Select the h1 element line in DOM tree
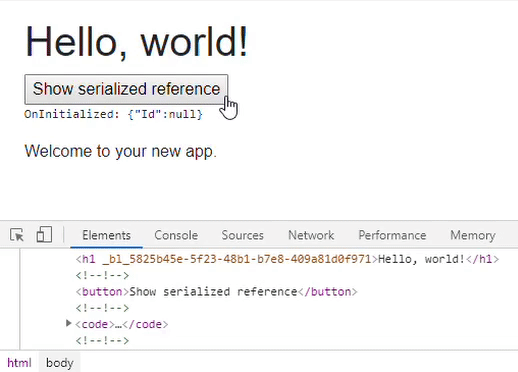Screen dimensions: 518x372 coord(287,259)
